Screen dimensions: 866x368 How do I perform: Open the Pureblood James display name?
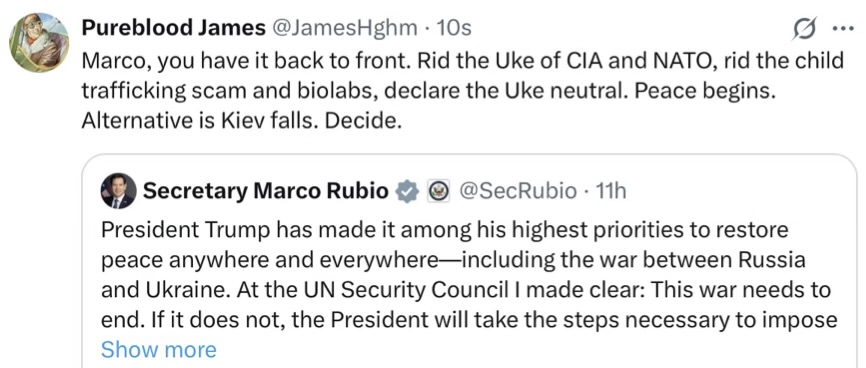(x=173, y=28)
